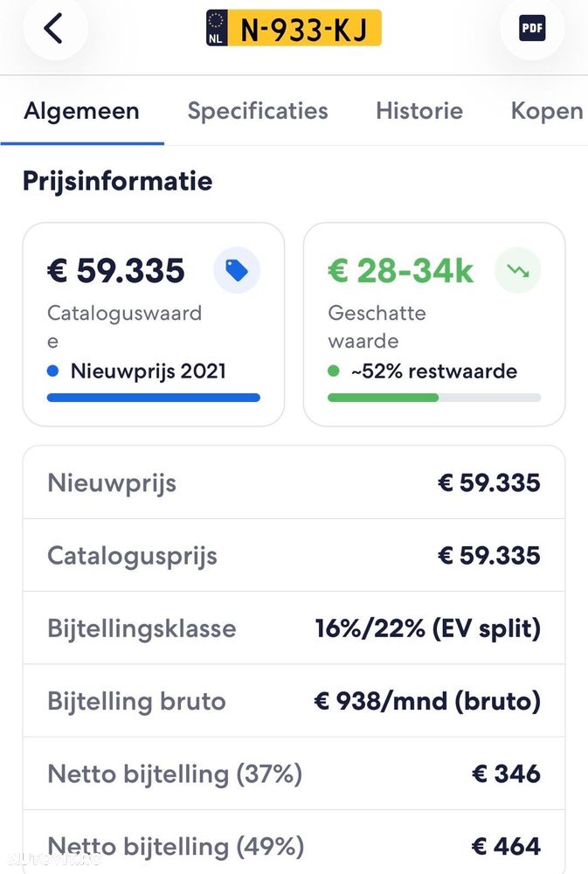Switch to the Specificaties tab
The height and width of the screenshot is (874, 588).
(258, 111)
